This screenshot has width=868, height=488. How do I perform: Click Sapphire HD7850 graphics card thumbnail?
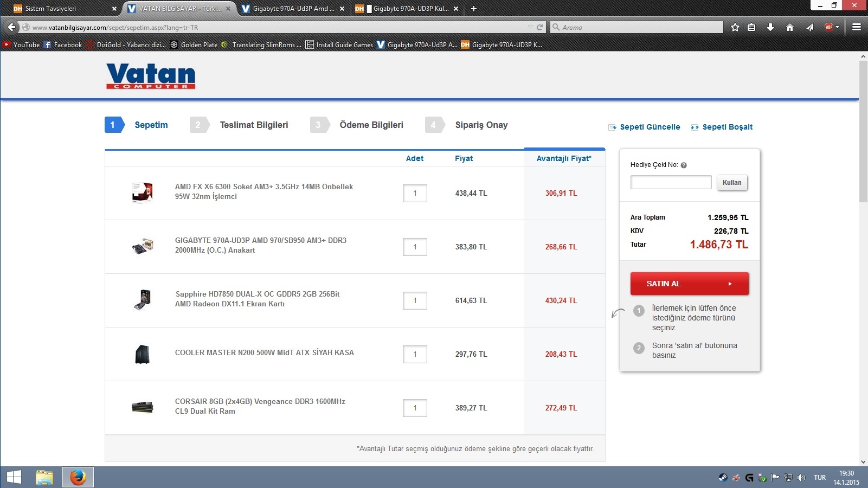pos(142,300)
